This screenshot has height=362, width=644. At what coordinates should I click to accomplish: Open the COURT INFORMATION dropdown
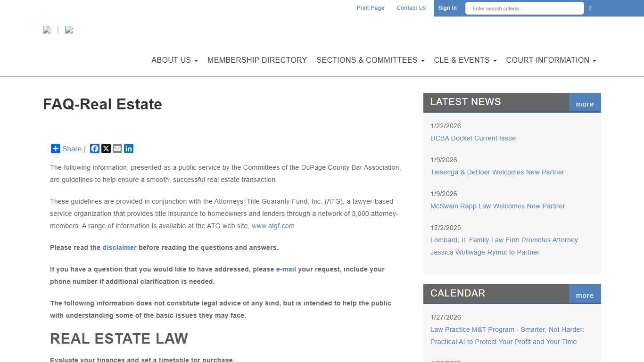coord(551,60)
